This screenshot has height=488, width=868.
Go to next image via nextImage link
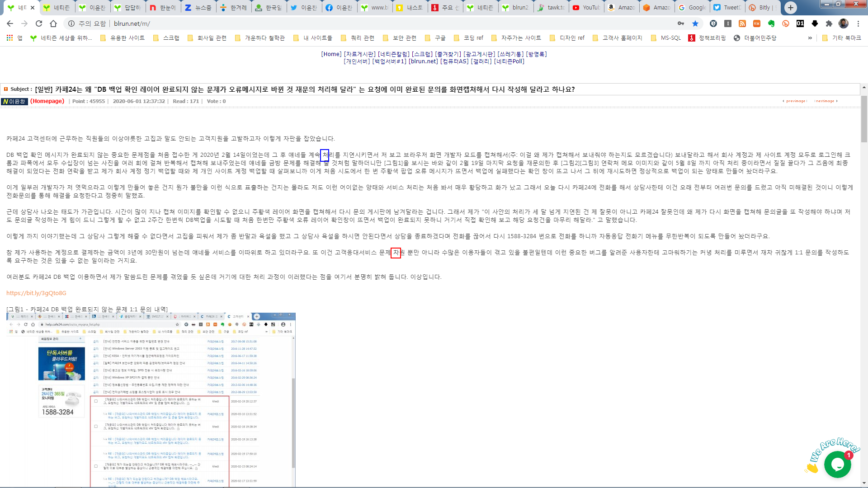click(826, 101)
